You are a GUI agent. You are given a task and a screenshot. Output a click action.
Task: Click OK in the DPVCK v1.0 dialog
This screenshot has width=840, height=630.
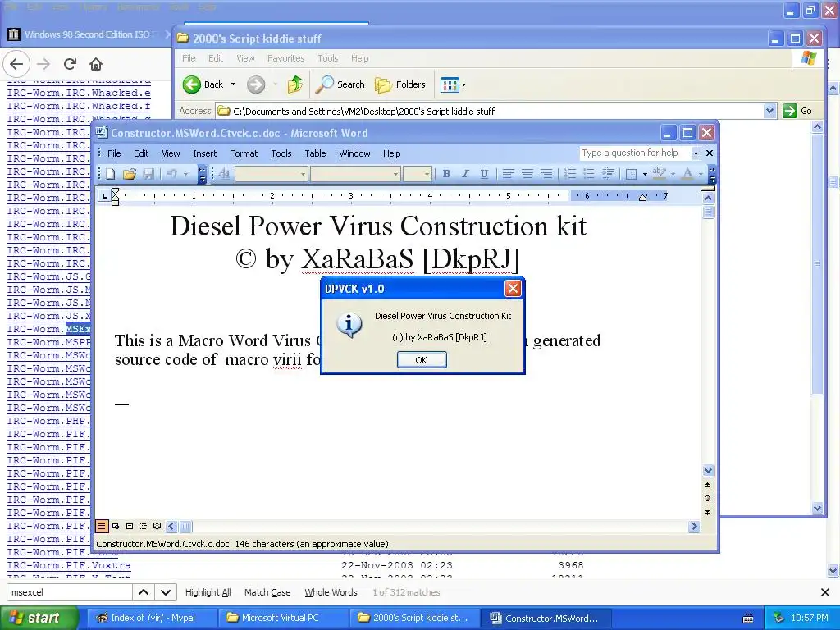(x=422, y=360)
